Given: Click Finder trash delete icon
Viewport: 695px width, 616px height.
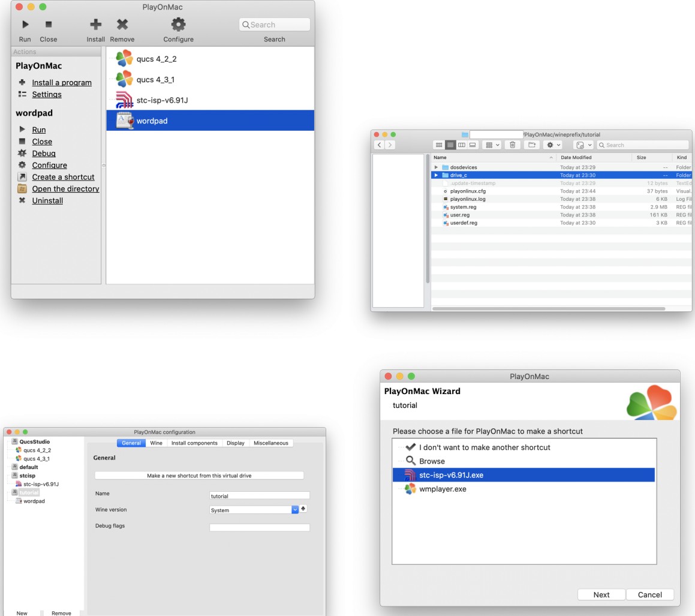Looking at the screenshot, I should (512, 145).
